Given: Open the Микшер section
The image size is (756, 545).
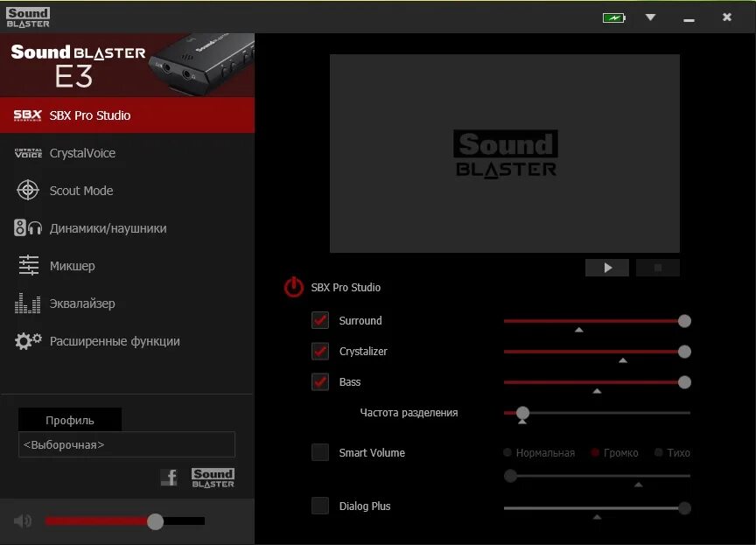Looking at the screenshot, I should [x=127, y=266].
